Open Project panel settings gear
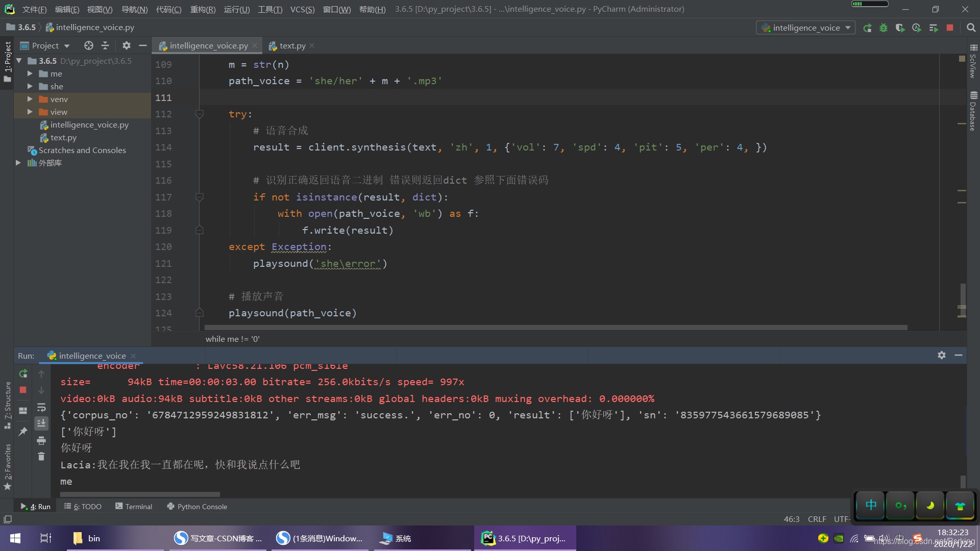 pyautogui.click(x=127, y=45)
